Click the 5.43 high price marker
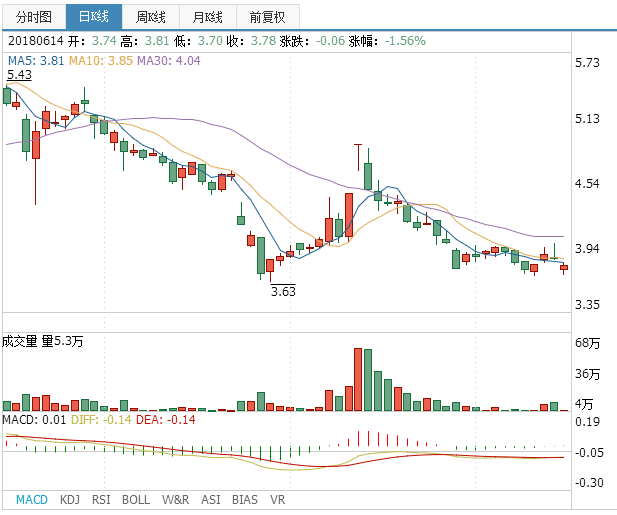 coord(19,75)
